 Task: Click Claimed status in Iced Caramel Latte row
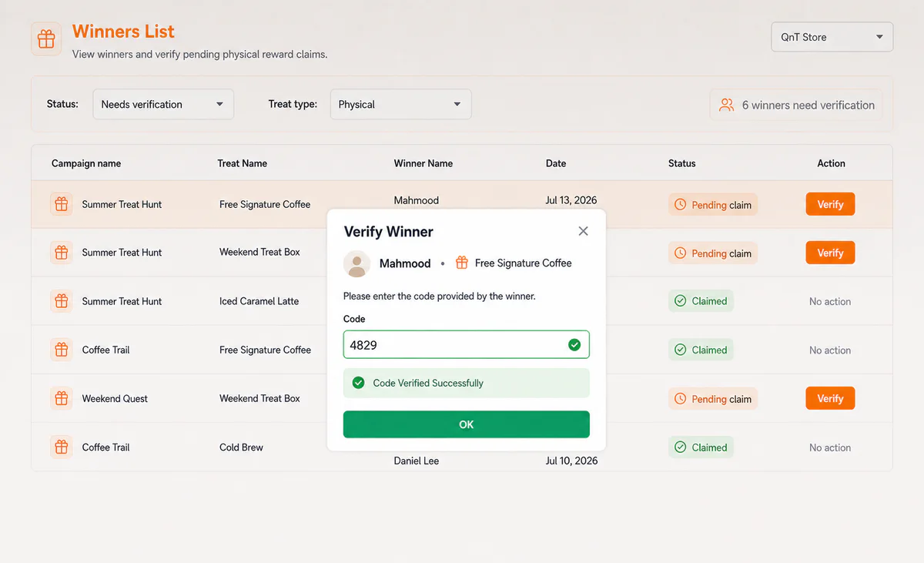pos(701,301)
